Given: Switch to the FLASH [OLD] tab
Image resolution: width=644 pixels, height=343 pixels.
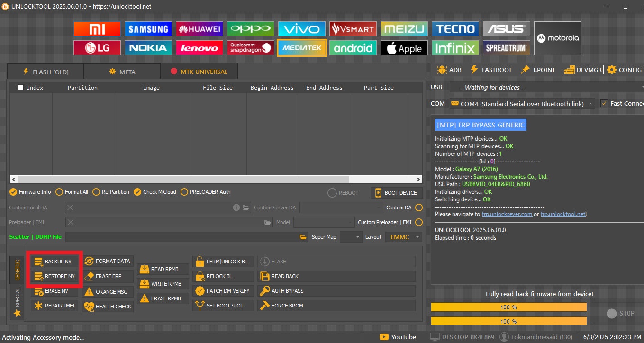Looking at the screenshot, I should (45, 72).
